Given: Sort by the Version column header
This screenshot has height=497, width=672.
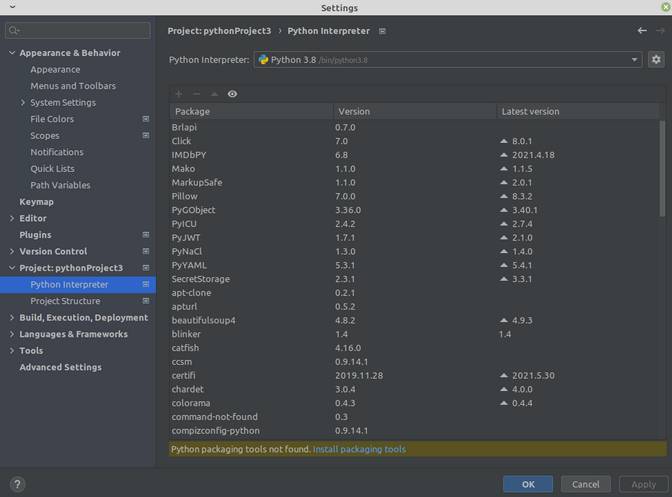Looking at the screenshot, I should (x=415, y=111).
